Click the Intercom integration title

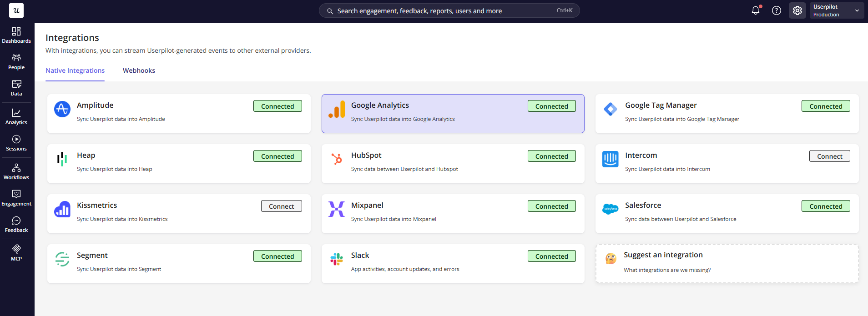pos(641,155)
